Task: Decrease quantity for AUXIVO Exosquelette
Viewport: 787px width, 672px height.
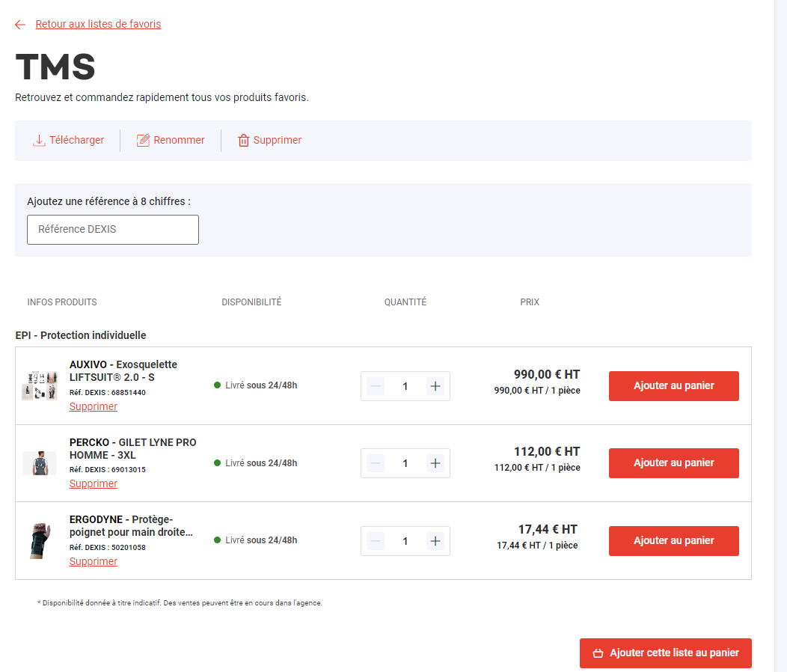Action: 375,386
